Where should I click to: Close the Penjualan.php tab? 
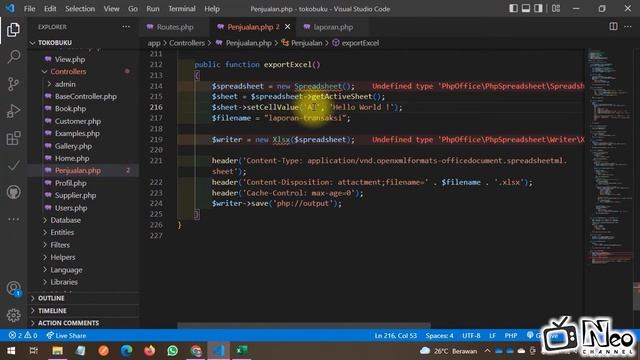click(287, 27)
